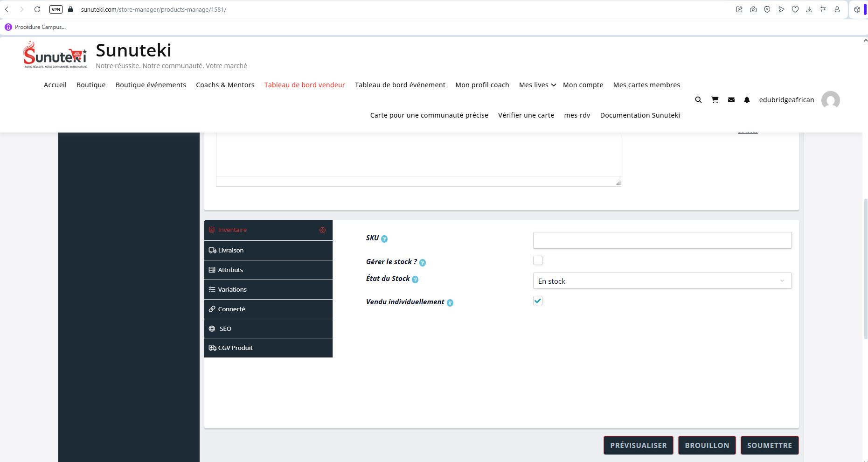Open the shopping cart icon

coord(715,100)
